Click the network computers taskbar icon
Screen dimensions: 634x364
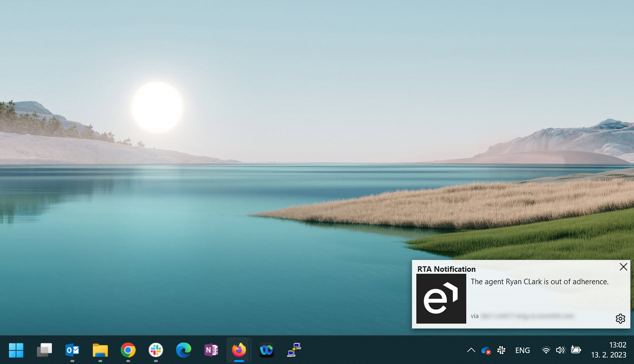[x=294, y=350]
